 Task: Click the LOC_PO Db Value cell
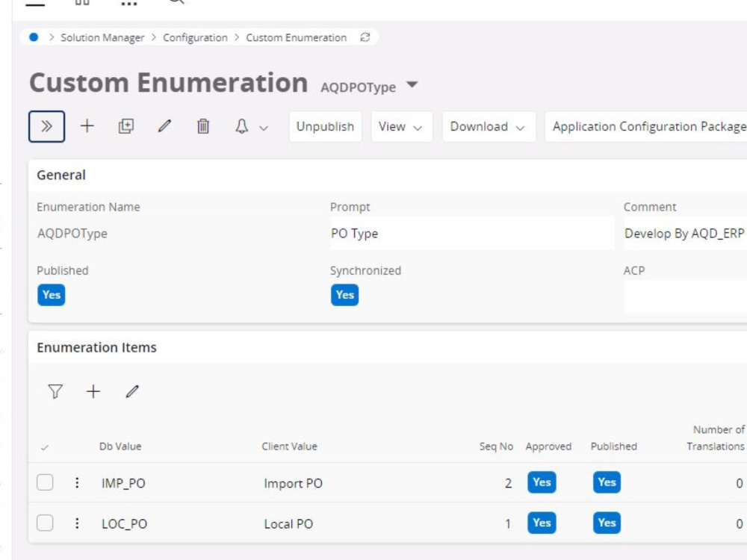pyautogui.click(x=124, y=524)
